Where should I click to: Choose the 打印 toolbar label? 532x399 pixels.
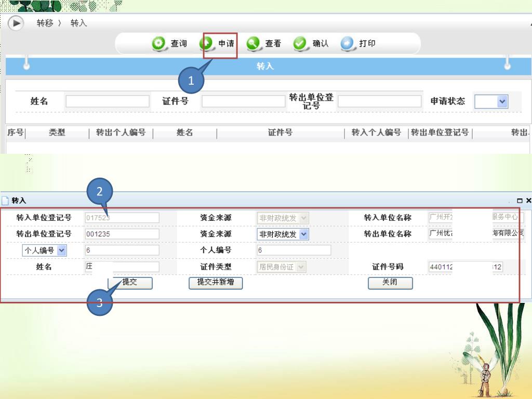pos(367,44)
